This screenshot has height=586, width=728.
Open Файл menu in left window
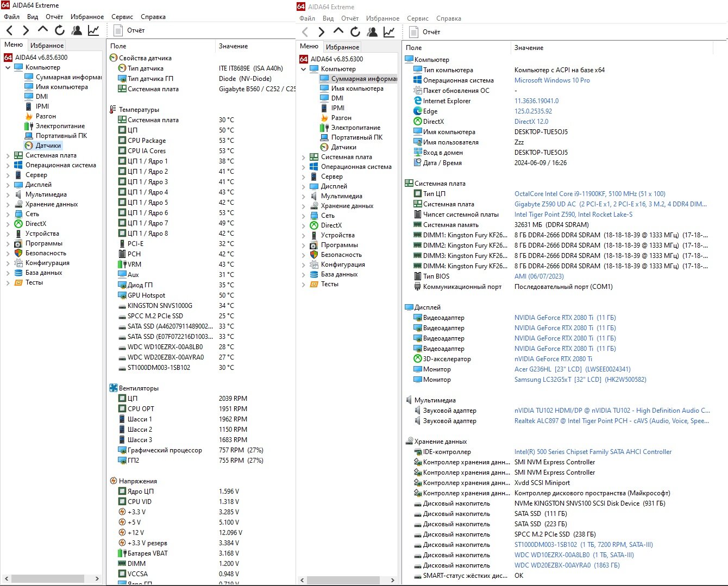click(x=11, y=17)
